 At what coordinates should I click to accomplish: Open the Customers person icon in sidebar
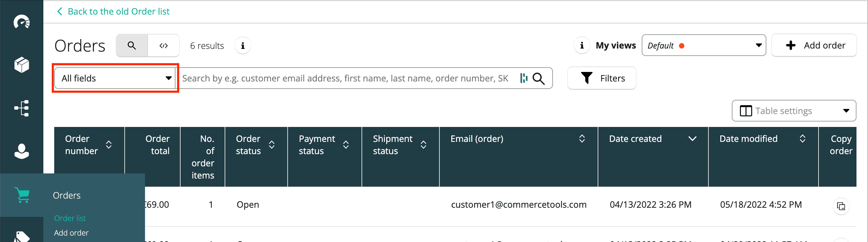[x=22, y=151]
